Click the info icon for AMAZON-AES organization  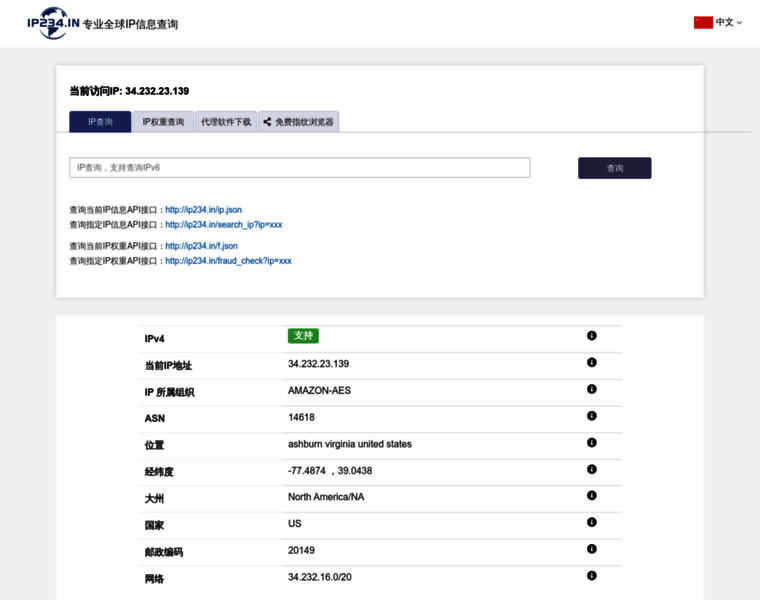(x=591, y=389)
